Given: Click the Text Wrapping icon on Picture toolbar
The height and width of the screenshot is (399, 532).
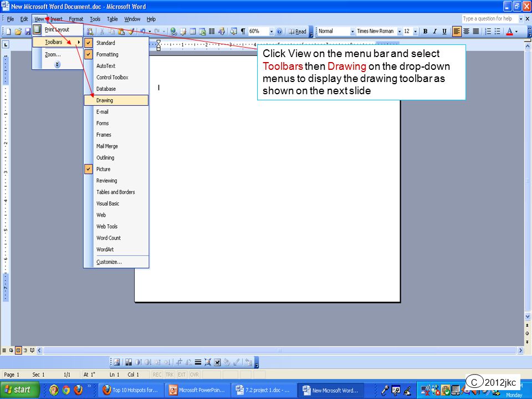Looking at the screenshot, I should point(217,362).
